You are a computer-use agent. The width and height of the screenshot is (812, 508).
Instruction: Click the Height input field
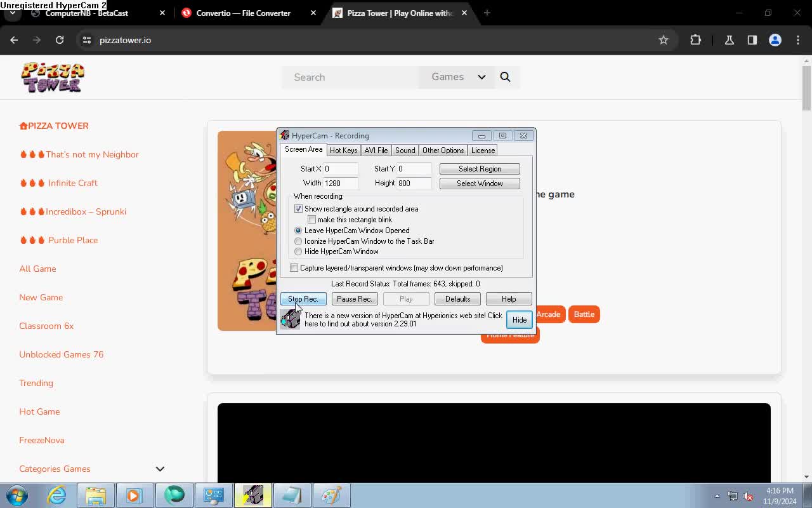click(x=414, y=183)
